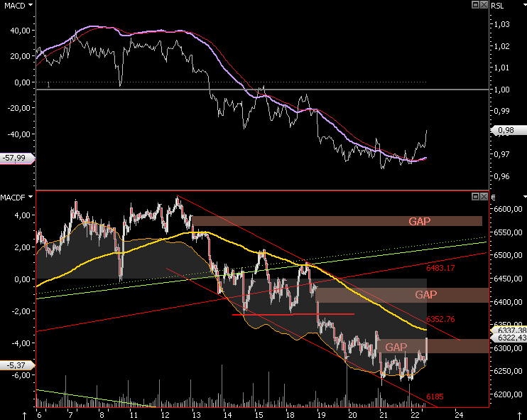Click date 7 on the time axis

pos(70,415)
